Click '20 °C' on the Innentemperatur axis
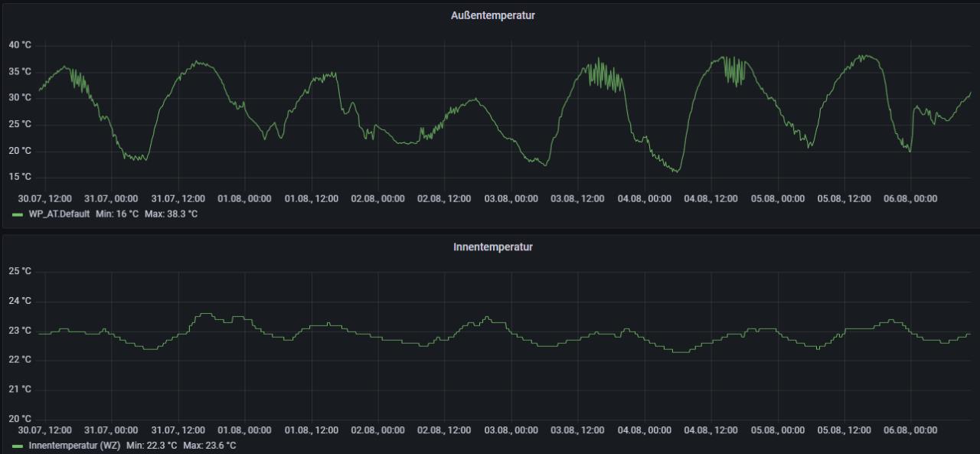The image size is (980, 454). 20,419
